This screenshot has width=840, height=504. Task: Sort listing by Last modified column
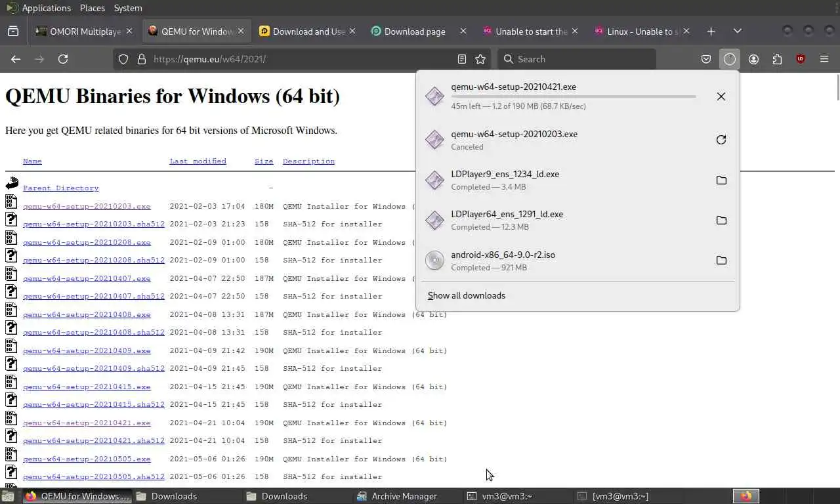pyautogui.click(x=198, y=161)
